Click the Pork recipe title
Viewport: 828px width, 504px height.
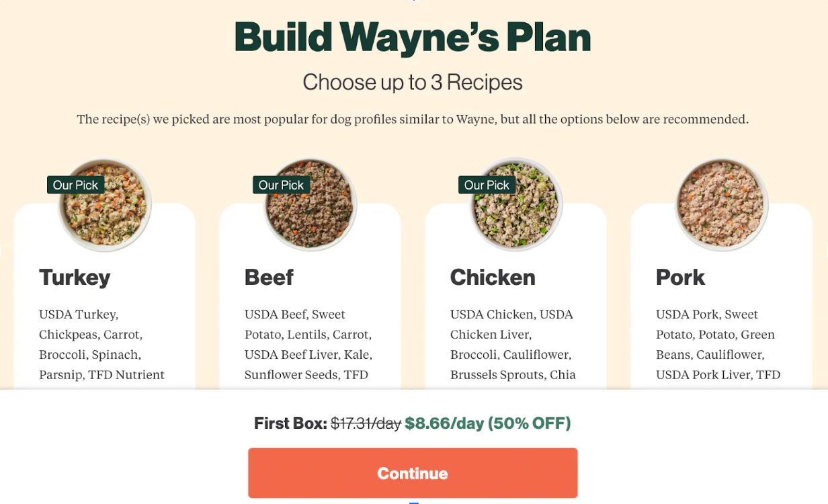(679, 277)
